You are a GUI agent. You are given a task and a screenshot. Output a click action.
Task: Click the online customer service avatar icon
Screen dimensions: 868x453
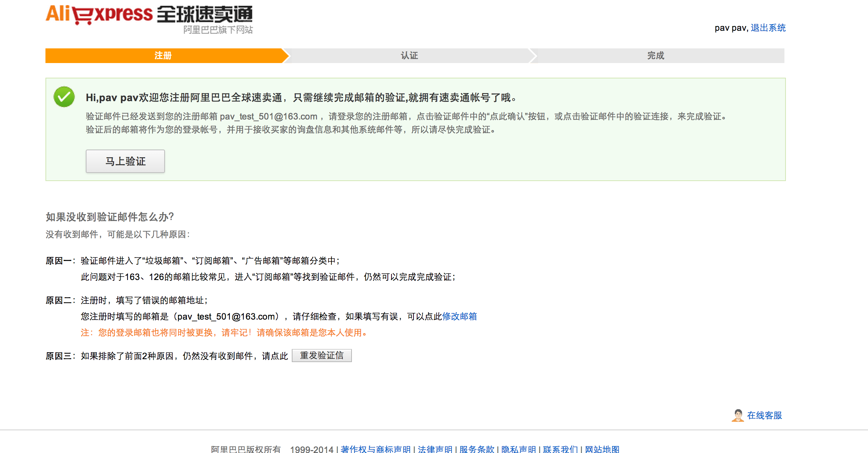tap(738, 415)
